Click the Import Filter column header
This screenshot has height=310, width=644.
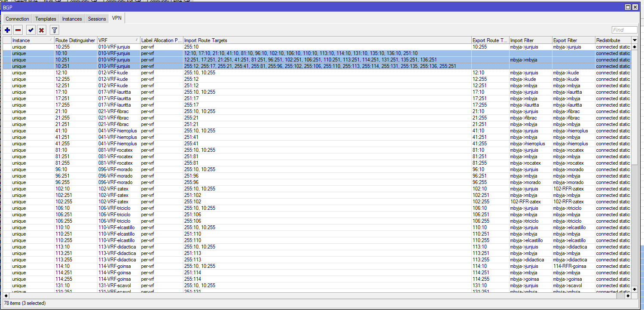click(530, 40)
